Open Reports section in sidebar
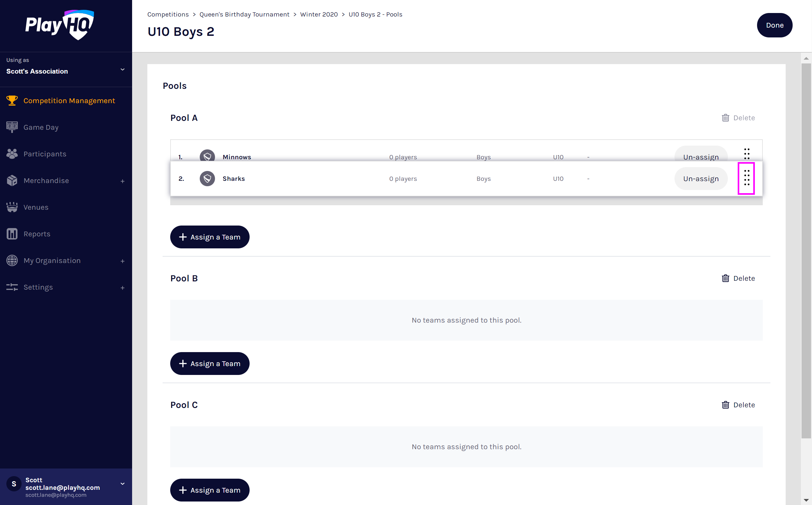The width and height of the screenshot is (812, 505). click(37, 234)
